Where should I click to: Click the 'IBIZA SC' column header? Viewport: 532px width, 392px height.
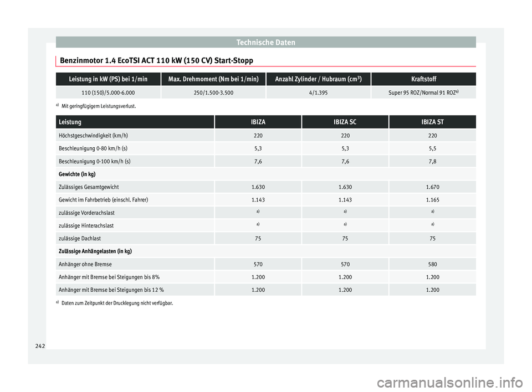(345, 122)
